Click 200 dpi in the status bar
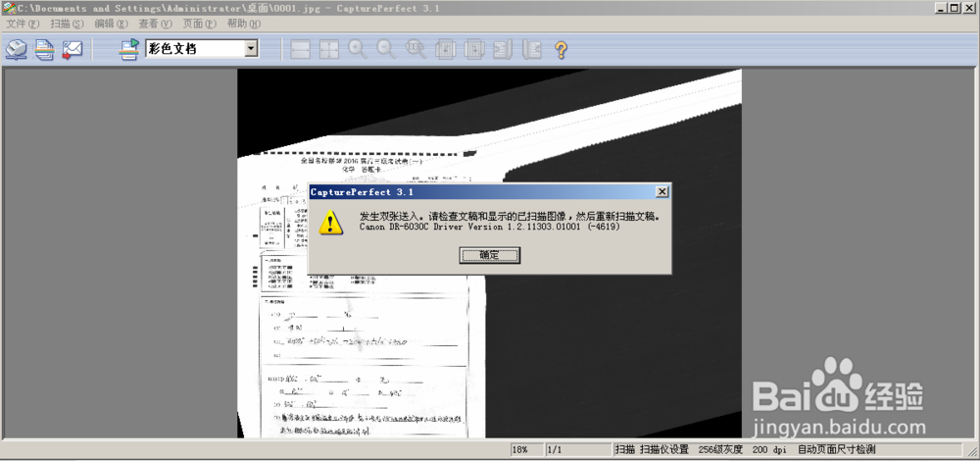 768,449
